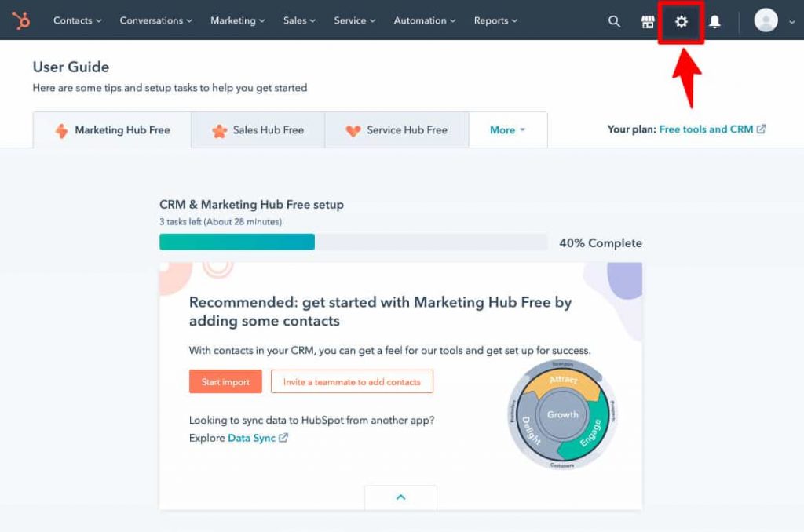The image size is (804, 532).
Task: Open the Free tools and CRM link
Action: click(x=712, y=129)
